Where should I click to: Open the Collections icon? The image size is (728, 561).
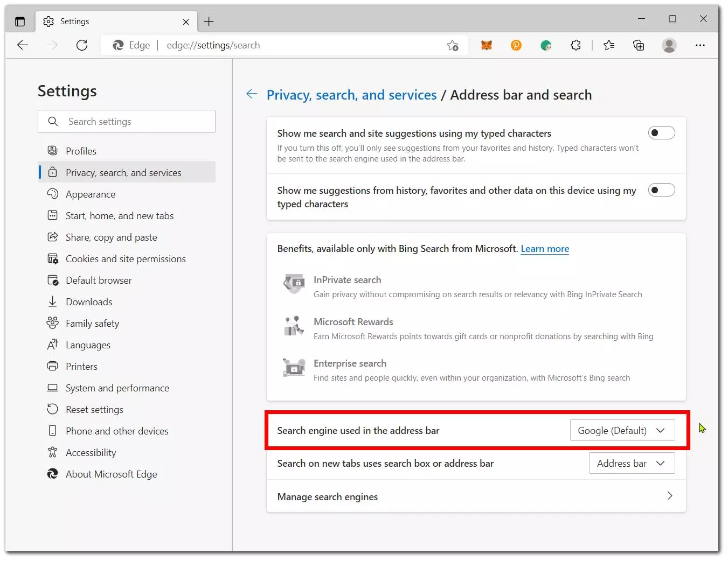tap(639, 45)
